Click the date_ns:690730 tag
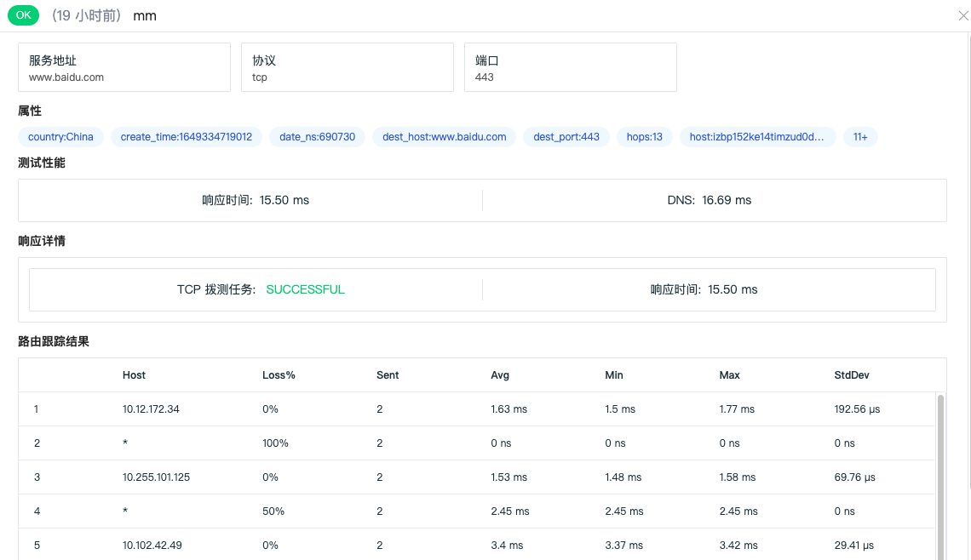The height and width of the screenshot is (560, 971). (x=317, y=137)
